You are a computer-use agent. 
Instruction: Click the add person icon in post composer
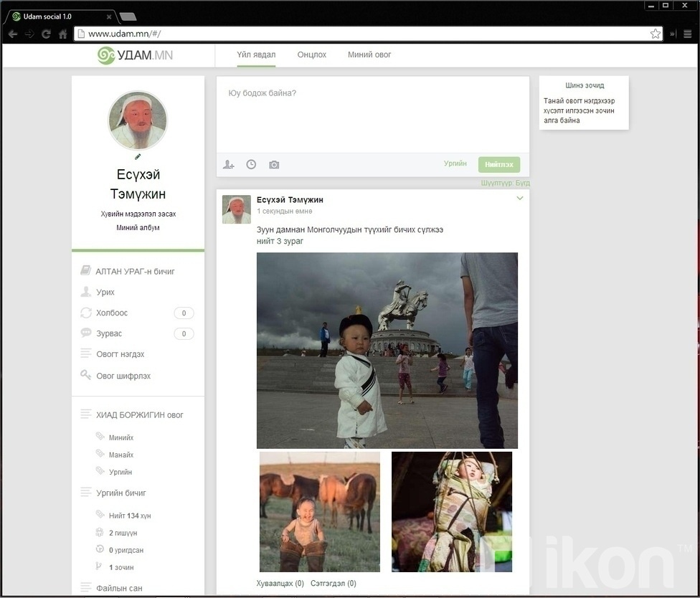(229, 165)
